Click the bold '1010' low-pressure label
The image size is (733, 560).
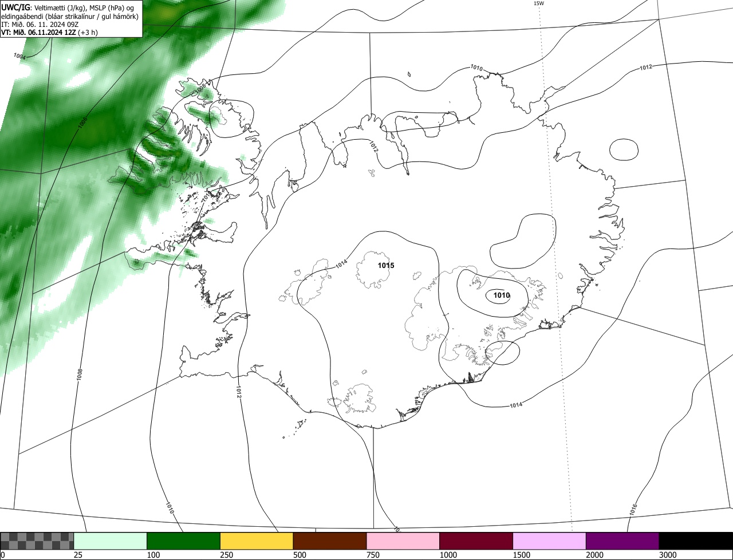(x=502, y=295)
